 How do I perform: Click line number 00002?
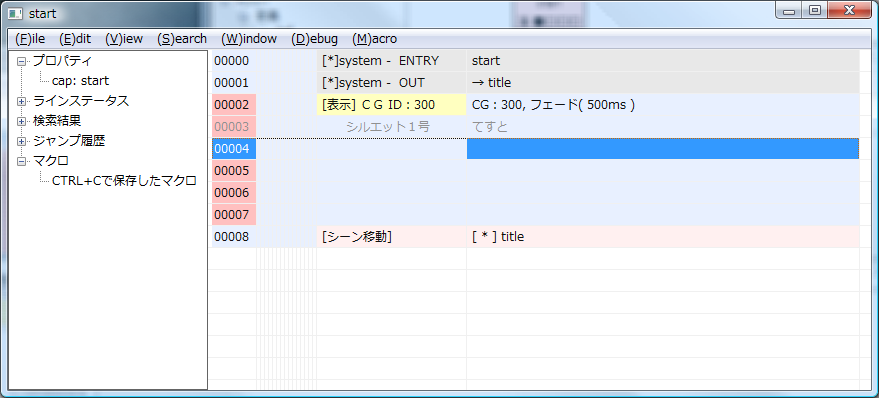tap(234, 105)
